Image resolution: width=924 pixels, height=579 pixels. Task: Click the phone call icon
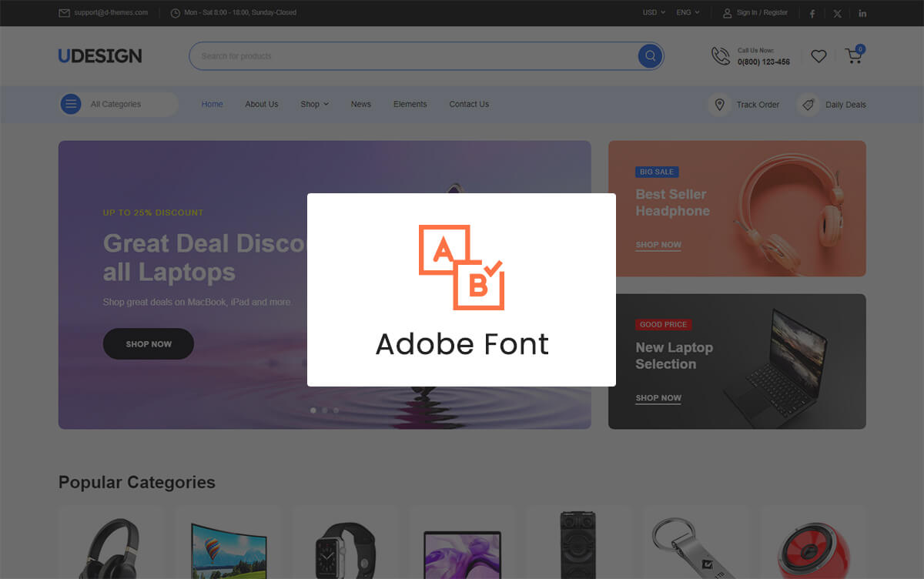[x=720, y=56]
